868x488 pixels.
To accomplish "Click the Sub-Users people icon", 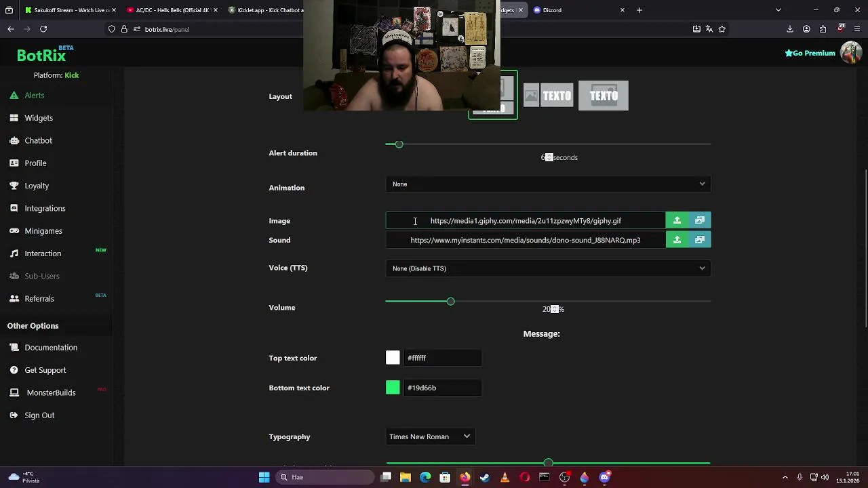I will 14,276.
